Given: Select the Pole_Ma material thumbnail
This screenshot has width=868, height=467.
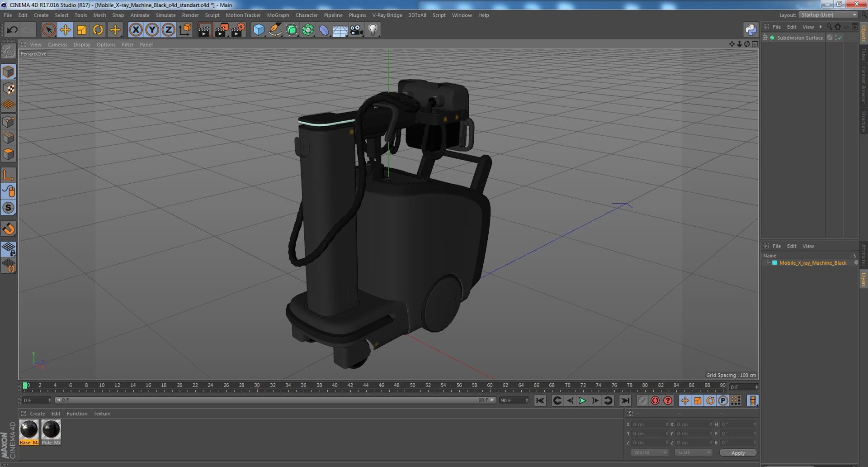Looking at the screenshot, I should (51, 432).
